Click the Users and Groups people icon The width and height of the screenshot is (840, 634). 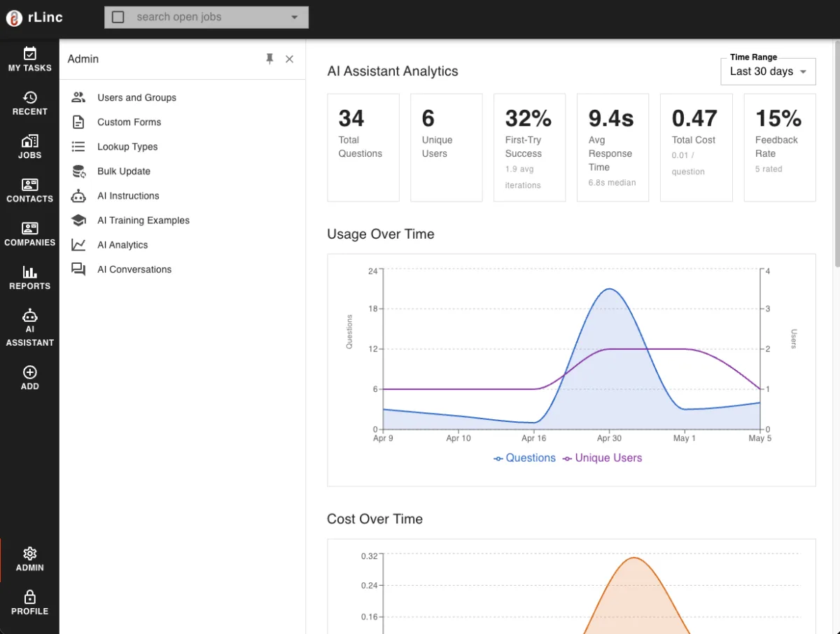78,97
